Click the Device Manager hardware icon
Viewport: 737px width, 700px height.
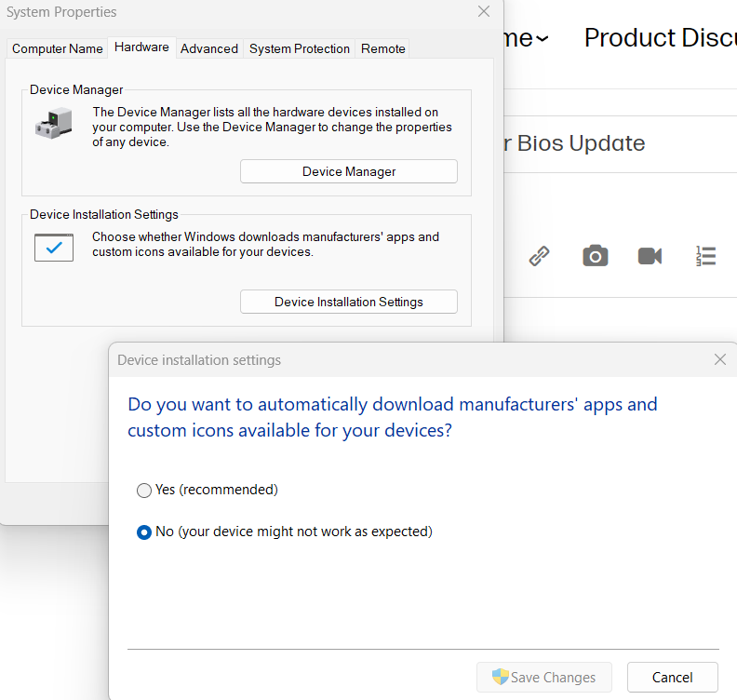tap(54, 123)
